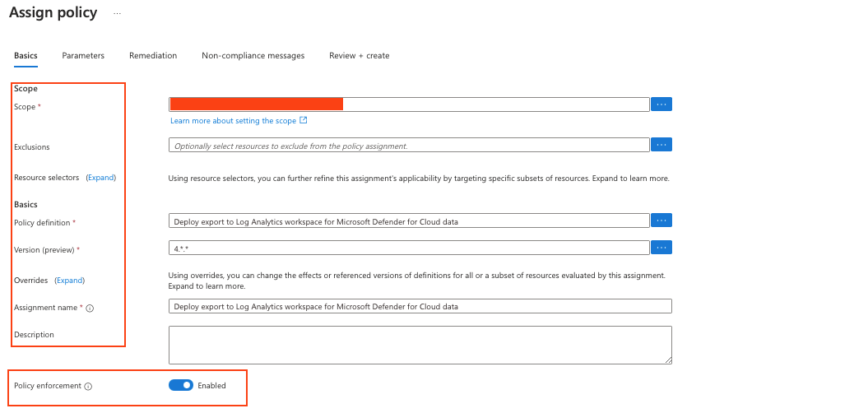Click the Policy enforcement info icon

(88, 387)
